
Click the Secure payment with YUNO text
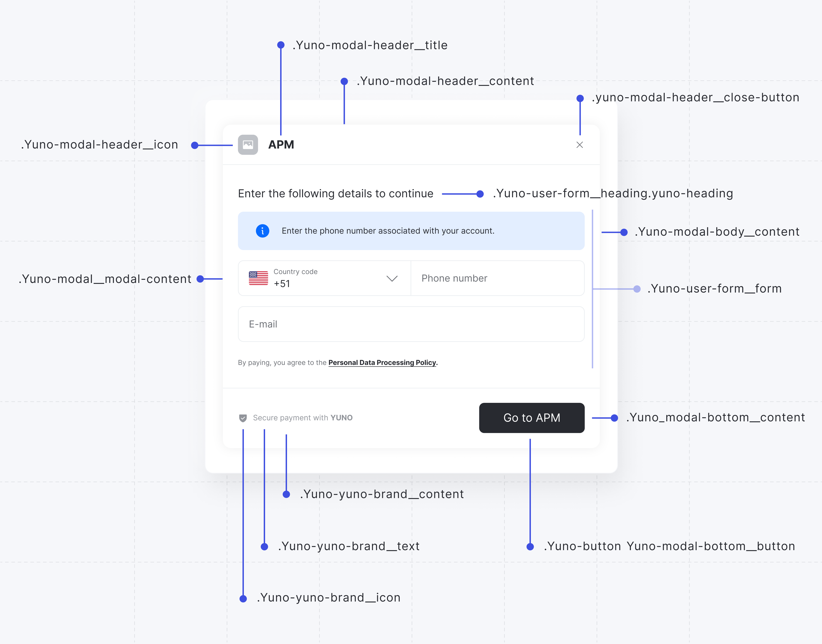click(303, 418)
